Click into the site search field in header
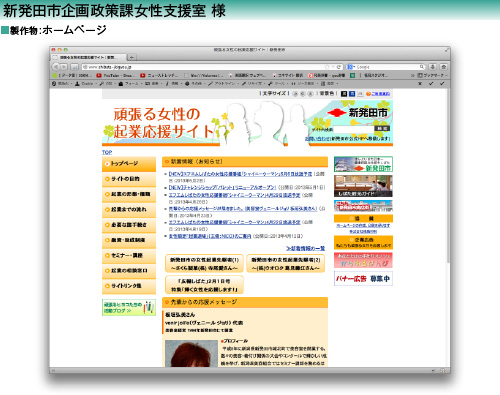 353,129
